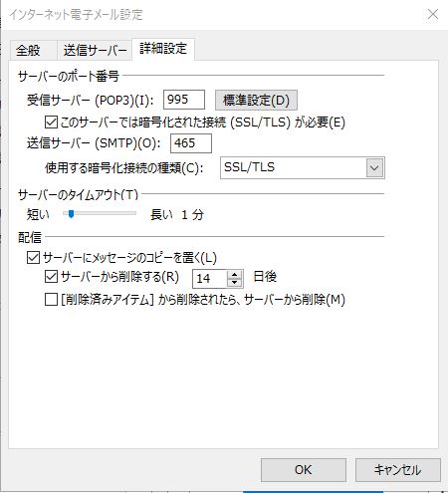Click the server timeout slider handle
448x493 pixels.
[x=71, y=214]
